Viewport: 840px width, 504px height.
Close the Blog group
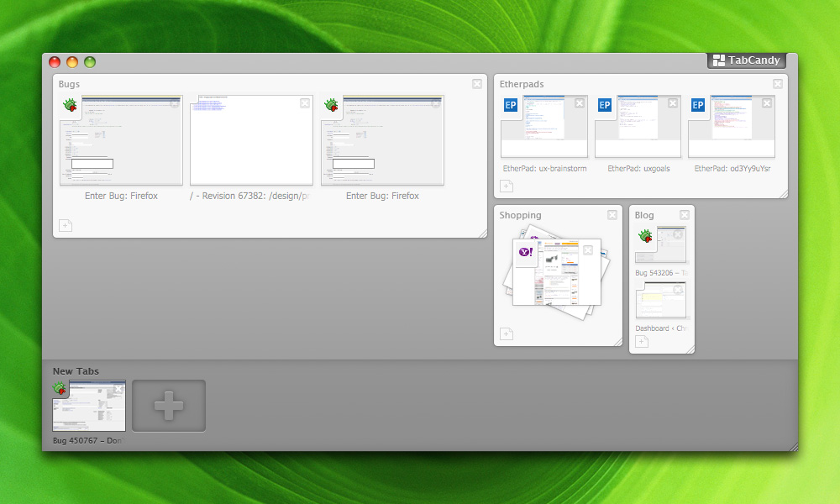685,215
